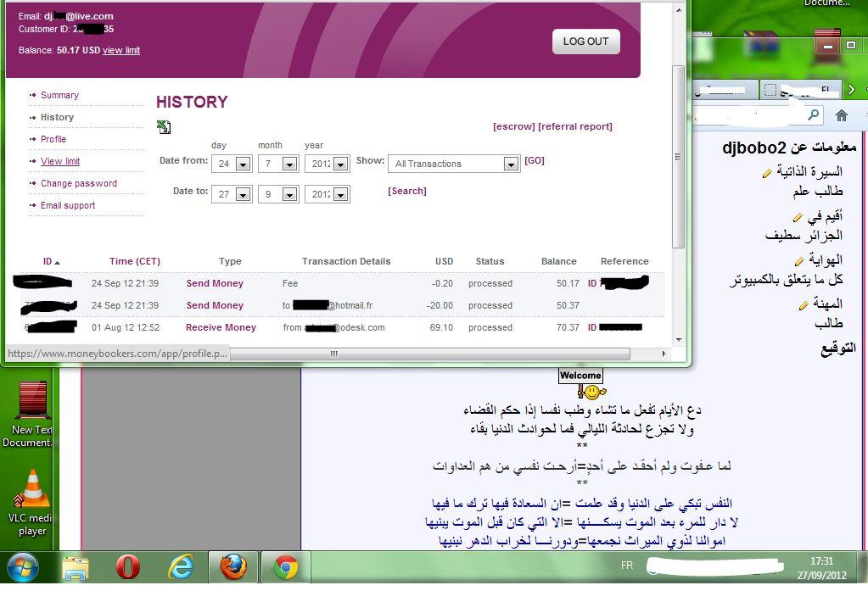The width and height of the screenshot is (868, 602).
Task: Click the Excel export icon under HISTORY
Action: (x=163, y=127)
